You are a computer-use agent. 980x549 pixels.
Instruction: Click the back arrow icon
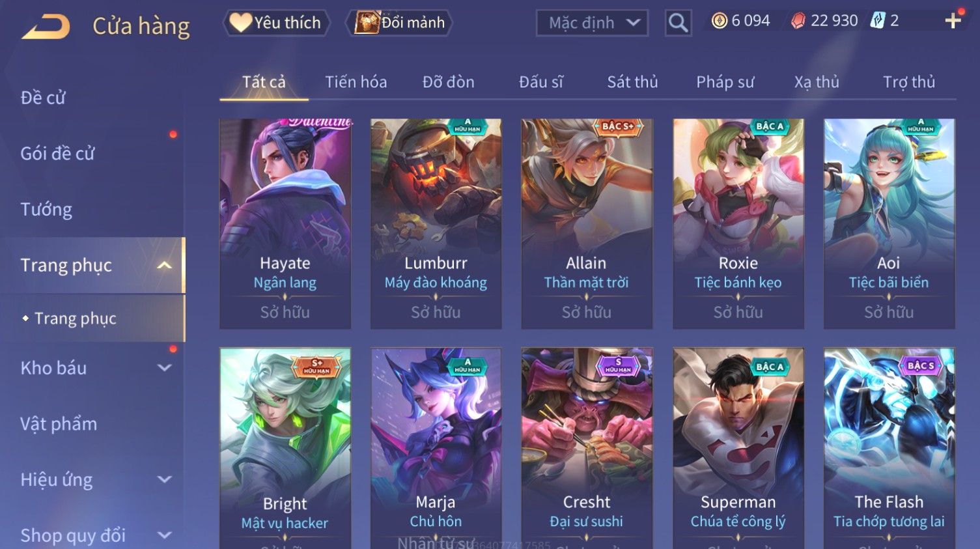[x=46, y=27]
